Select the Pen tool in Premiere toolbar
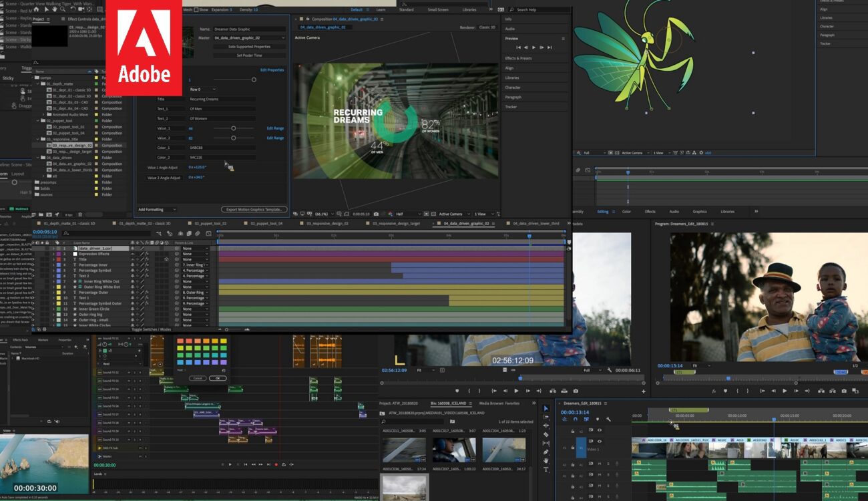Image resolution: width=868 pixels, height=501 pixels. (x=546, y=452)
